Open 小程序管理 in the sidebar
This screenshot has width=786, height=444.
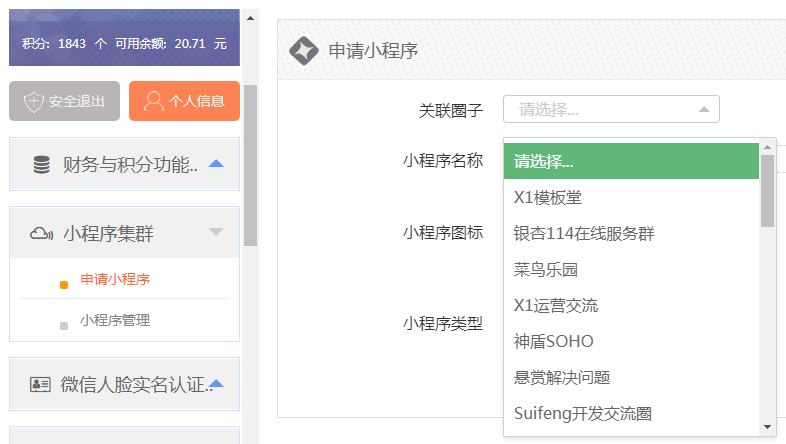tap(115, 320)
